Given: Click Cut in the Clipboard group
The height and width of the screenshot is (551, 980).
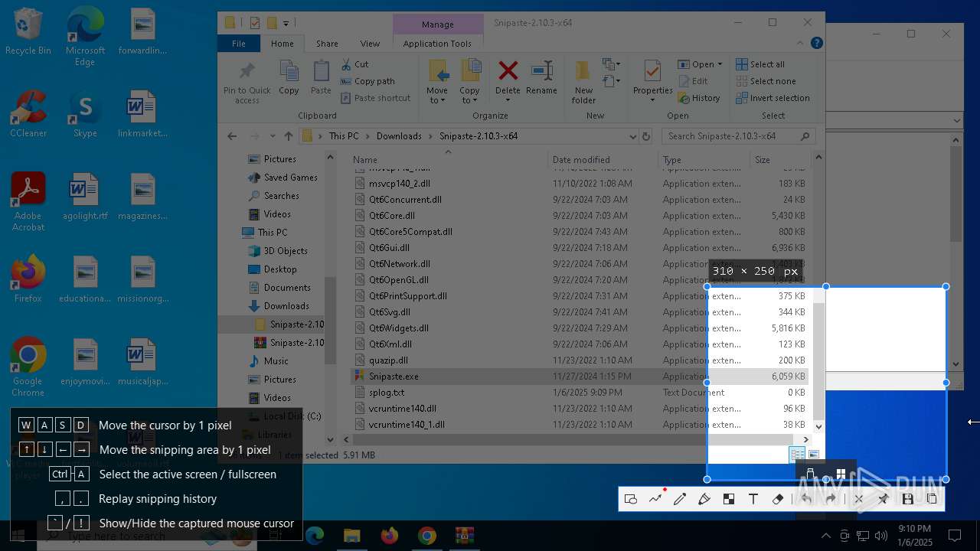Looking at the screenshot, I should point(354,64).
